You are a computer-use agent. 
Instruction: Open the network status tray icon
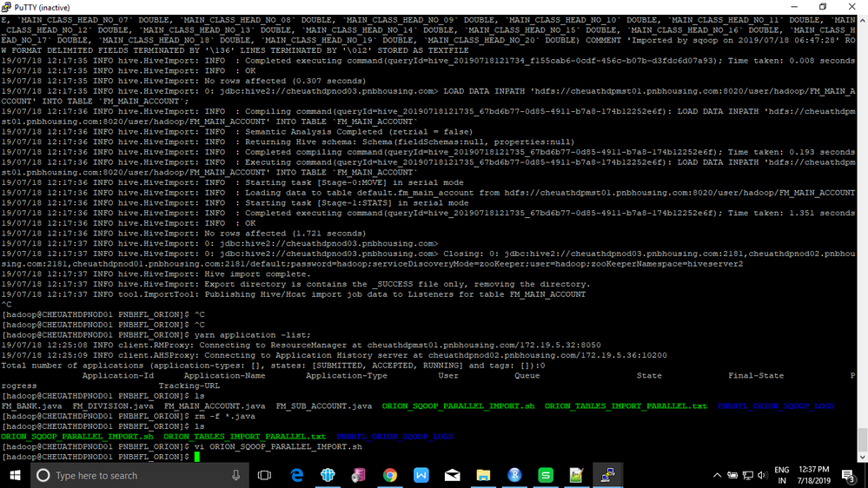(x=748, y=475)
